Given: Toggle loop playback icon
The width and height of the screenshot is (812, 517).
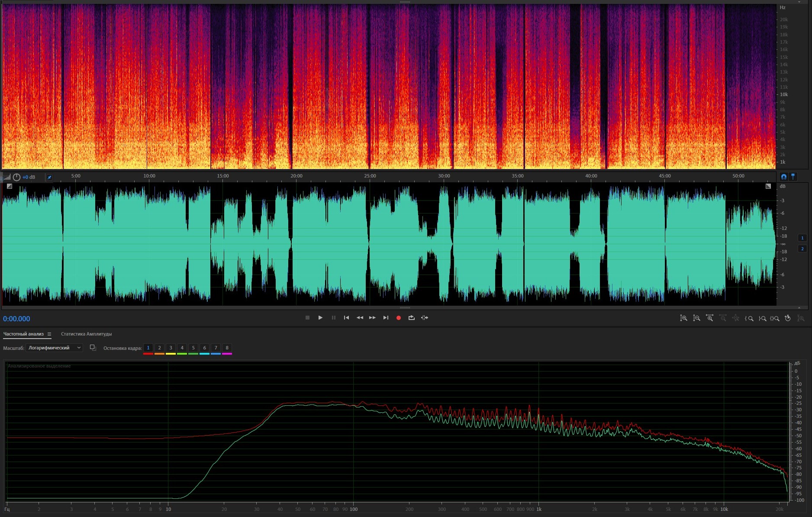Looking at the screenshot, I should pyautogui.click(x=412, y=318).
